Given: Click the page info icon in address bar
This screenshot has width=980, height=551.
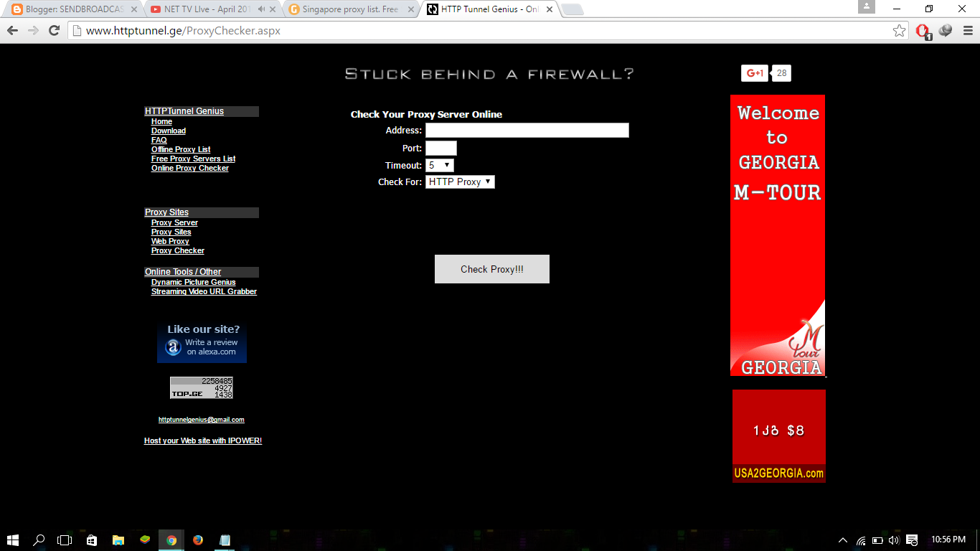Looking at the screenshot, I should click(77, 30).
